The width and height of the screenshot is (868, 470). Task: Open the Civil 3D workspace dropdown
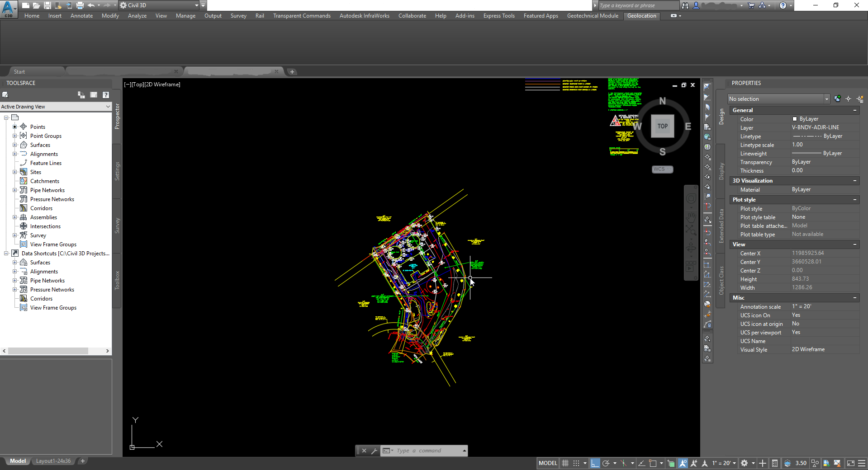(x=159, y=5)
